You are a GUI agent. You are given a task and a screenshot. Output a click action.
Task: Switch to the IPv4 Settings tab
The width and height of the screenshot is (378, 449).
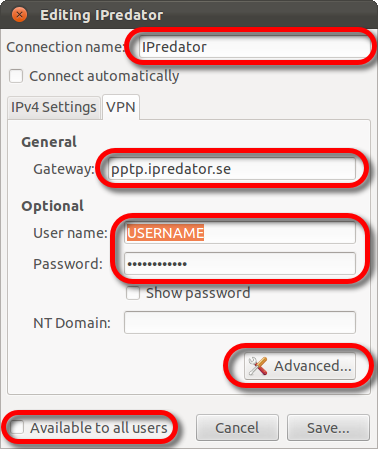coord(54,107)
